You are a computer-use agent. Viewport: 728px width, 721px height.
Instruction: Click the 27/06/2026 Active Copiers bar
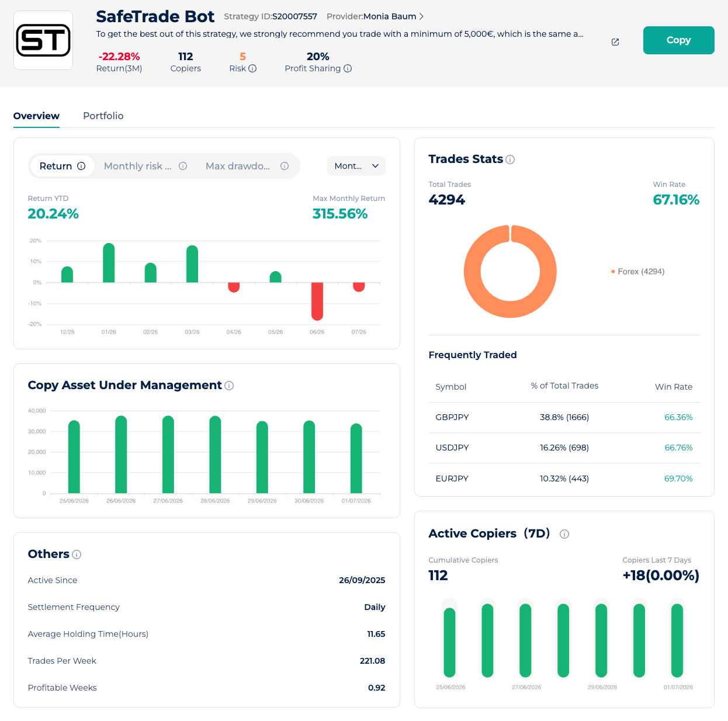tap(525, 640)
